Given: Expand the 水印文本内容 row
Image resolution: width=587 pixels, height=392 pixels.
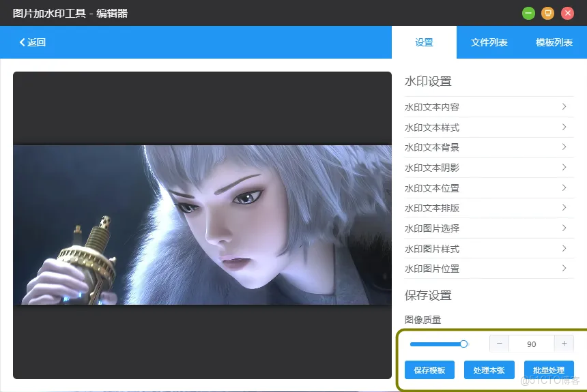Looking at the screenshot, I should [489, 107].
